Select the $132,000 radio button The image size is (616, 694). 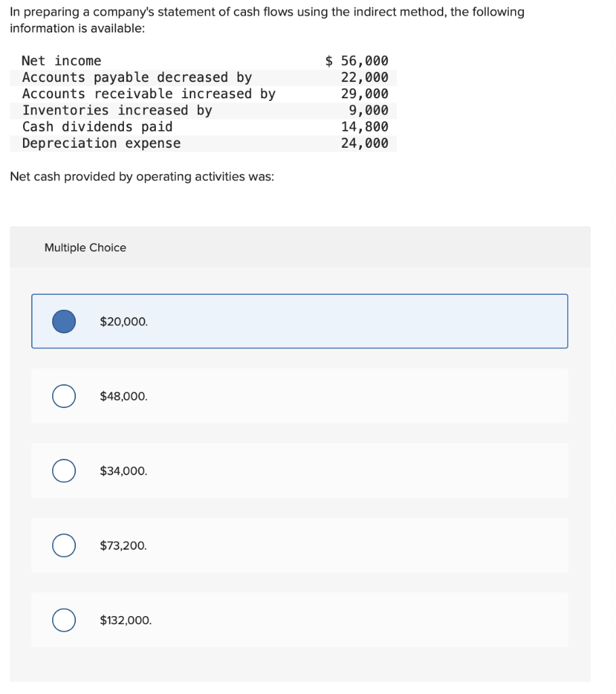64,619
